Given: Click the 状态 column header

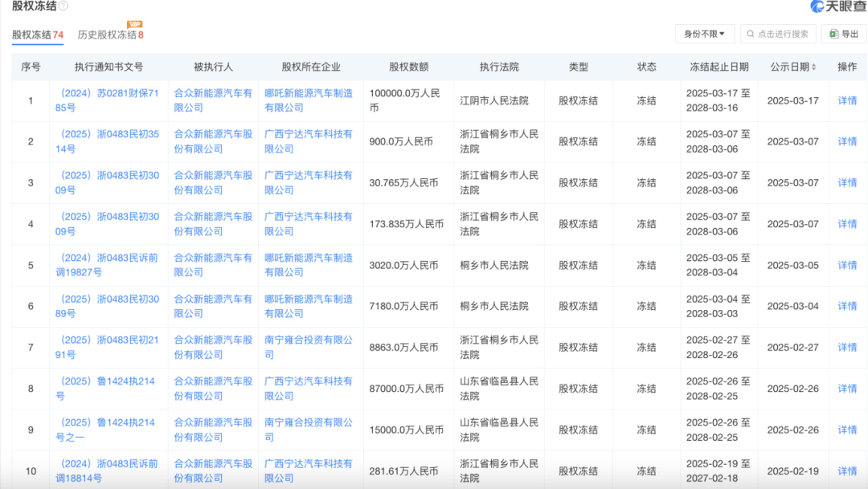Looking at the screenshot, I should tap(646, 67).
